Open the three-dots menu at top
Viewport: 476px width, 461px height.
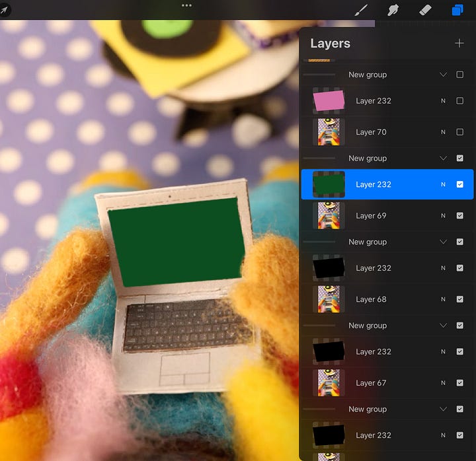pos(186,5)
